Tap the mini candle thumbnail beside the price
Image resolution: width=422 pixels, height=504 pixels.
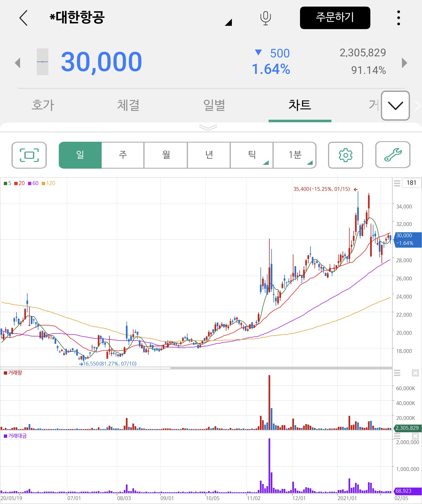point(43,62)
